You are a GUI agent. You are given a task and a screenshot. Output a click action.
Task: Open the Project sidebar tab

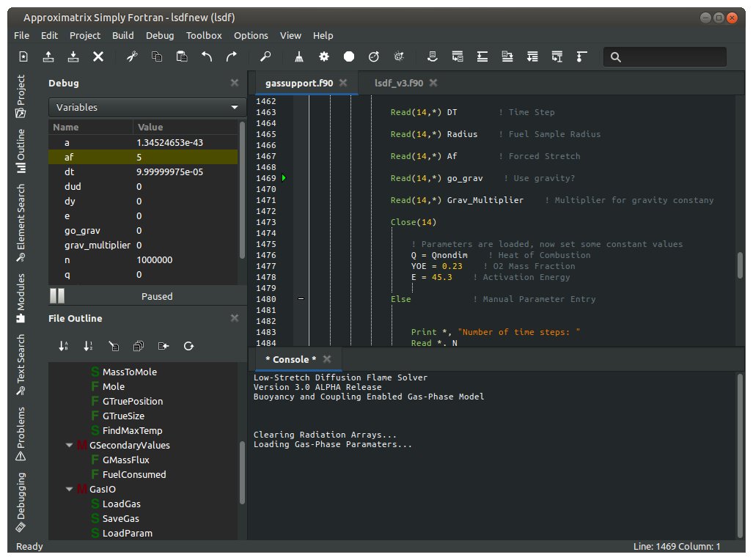pos(21,96)
